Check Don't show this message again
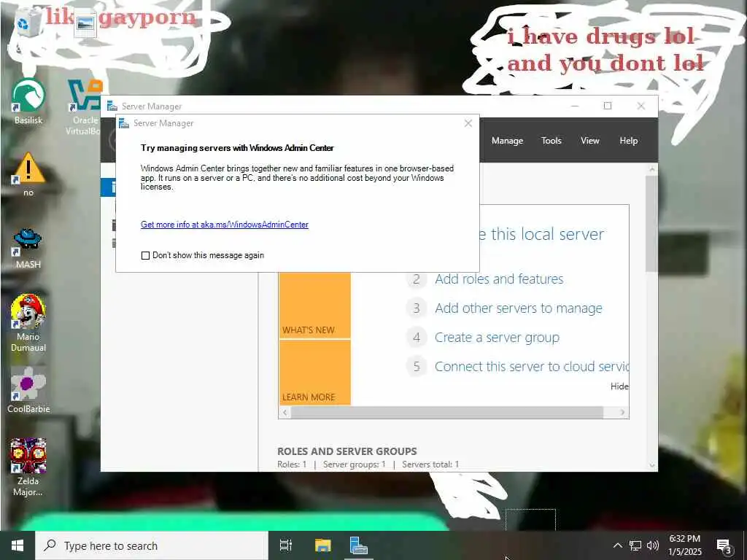The width and height of the screenshot is (747, 560). [145, 256]
